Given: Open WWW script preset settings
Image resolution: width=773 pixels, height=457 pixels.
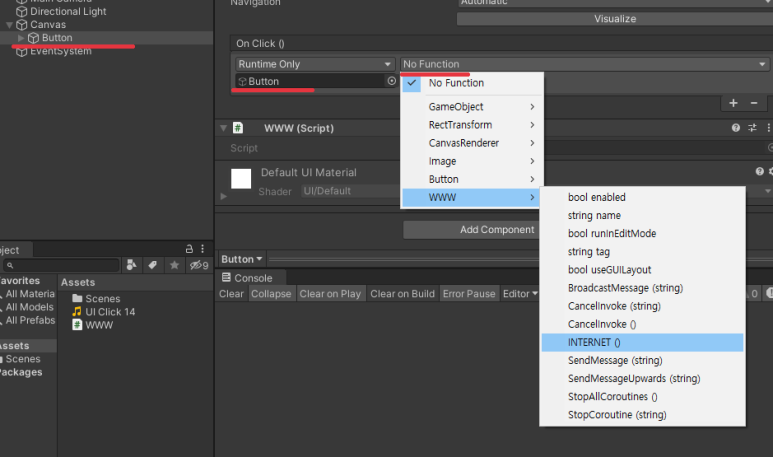Looking at the screenshot, I should click(752, 128).
